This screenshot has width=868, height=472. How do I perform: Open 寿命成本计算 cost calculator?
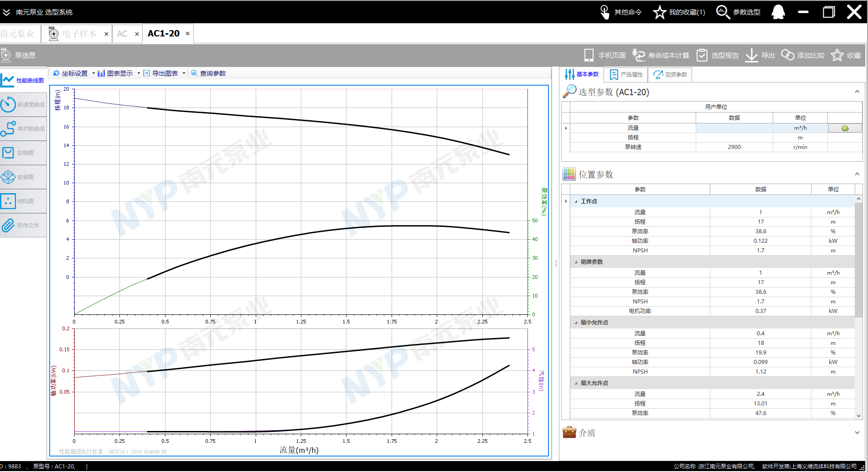[661, 55]
